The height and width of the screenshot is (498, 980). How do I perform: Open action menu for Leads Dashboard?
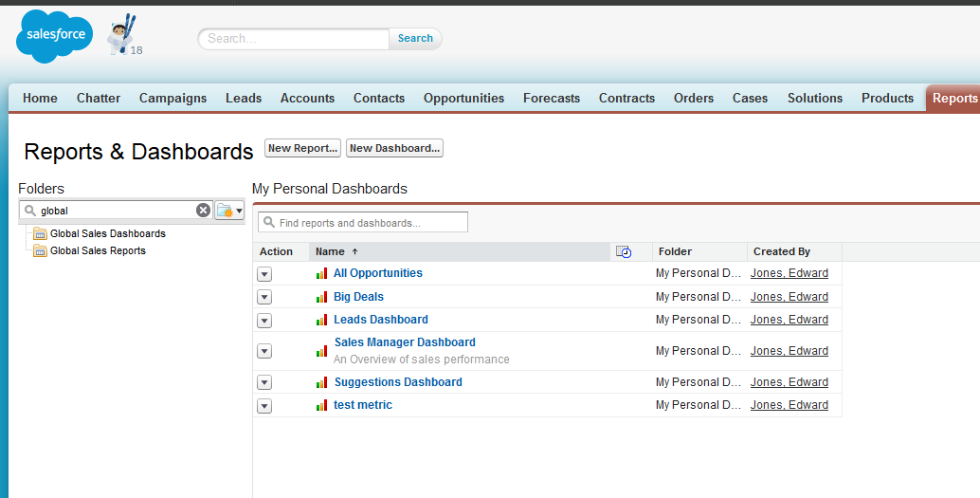pyautogui.click(x=264, y=321)
